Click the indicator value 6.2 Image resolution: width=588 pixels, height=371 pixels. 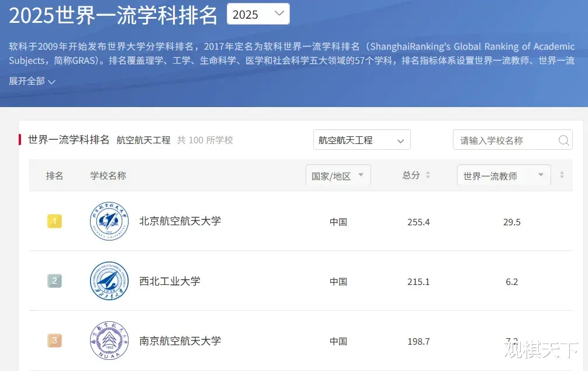512,281
